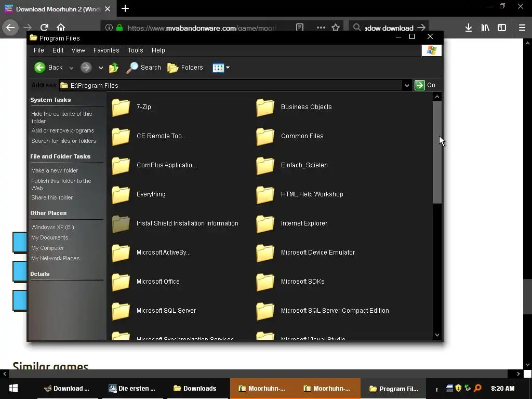Go up one folder level icon

coord(114,68)
